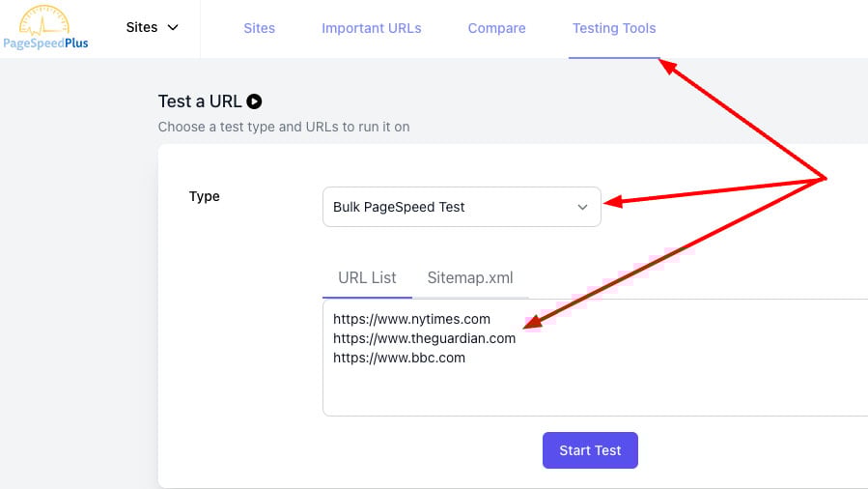Image resolution: width=868 pixels, height=489 pixels.
Task: Click the PageSpeedPlus logo
Action: click(x=45, y=29)
